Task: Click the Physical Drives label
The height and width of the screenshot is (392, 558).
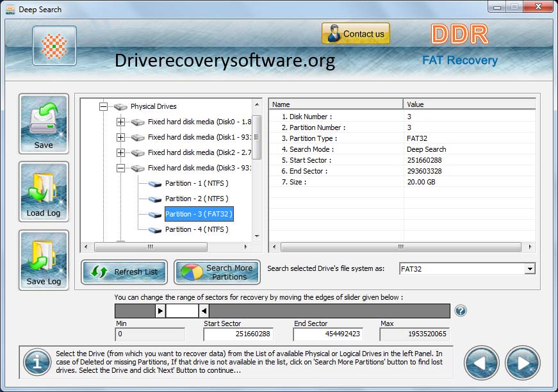Action: (x=153, y=106)
